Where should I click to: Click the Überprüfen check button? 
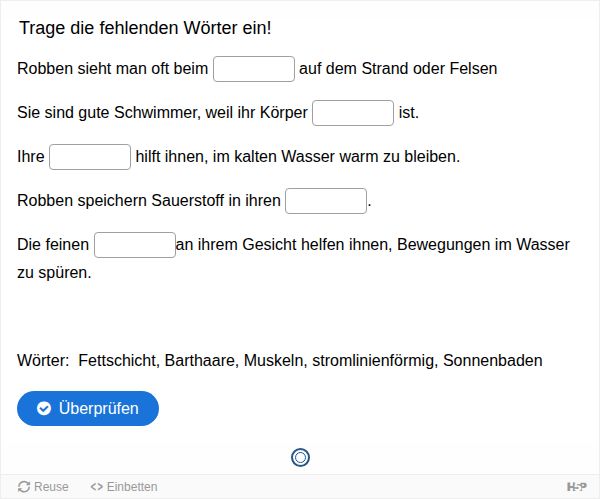pos(88,408)
